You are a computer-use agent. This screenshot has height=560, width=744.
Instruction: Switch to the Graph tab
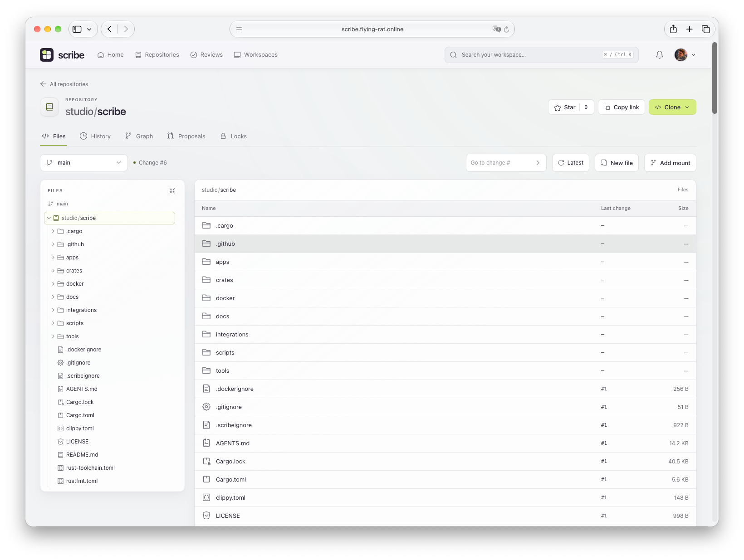click(x=139, y=136)
